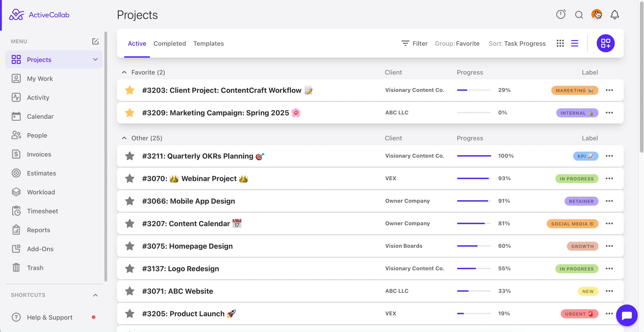This screenshot has height=332, width=644.
Task: Open Activity from the menu
Action: click(x=54, y=98)
